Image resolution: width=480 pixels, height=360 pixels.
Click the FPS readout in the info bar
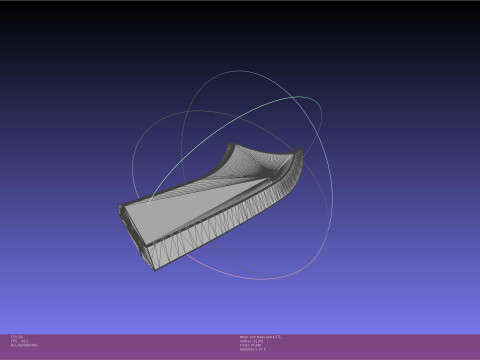point(19,341)
